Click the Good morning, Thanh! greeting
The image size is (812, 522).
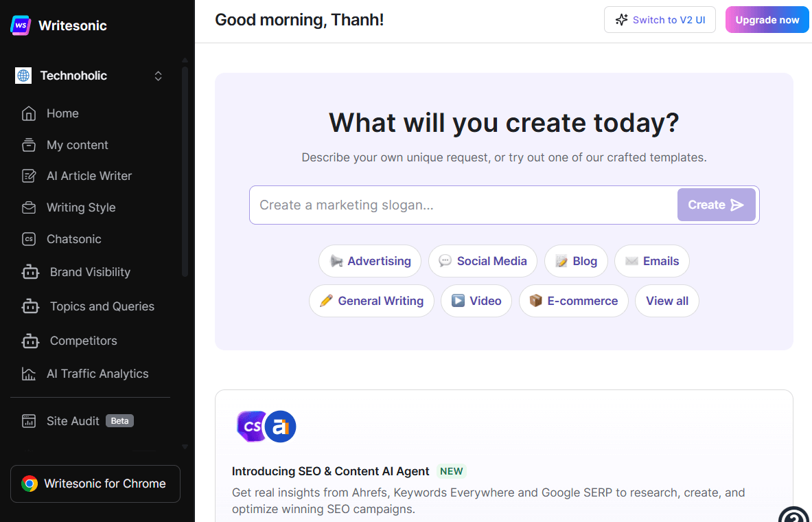[x=299, y=20]
